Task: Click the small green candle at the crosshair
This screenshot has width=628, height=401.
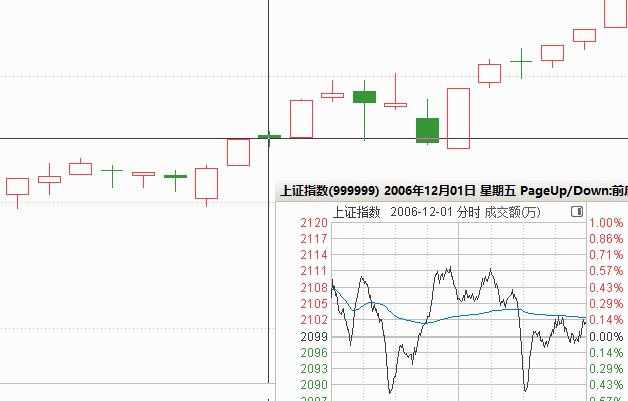Action: point(270,135)
